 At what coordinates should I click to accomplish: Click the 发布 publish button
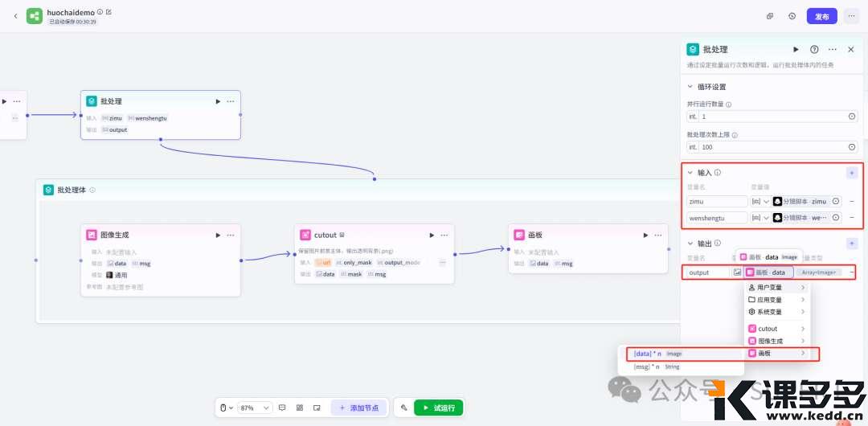click(x=821, y=16)
